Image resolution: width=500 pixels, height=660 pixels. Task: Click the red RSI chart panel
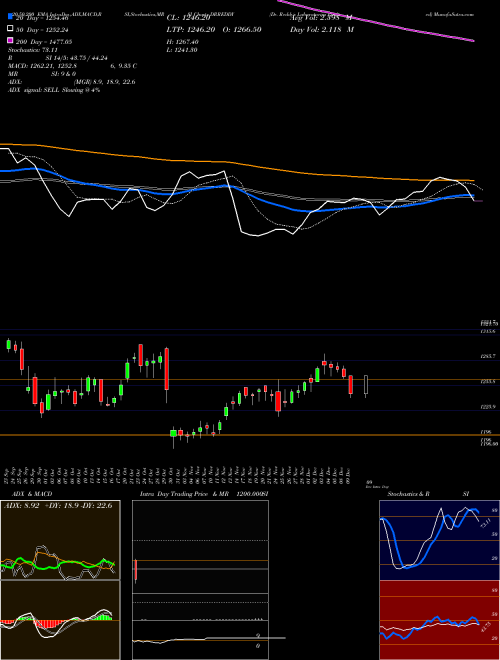click(439, 620)
